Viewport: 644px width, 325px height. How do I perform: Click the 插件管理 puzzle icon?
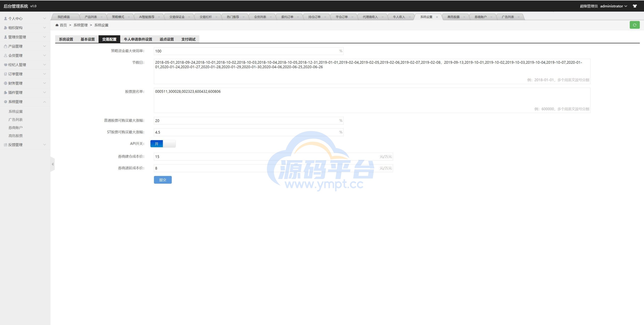[x=6, y=92]
